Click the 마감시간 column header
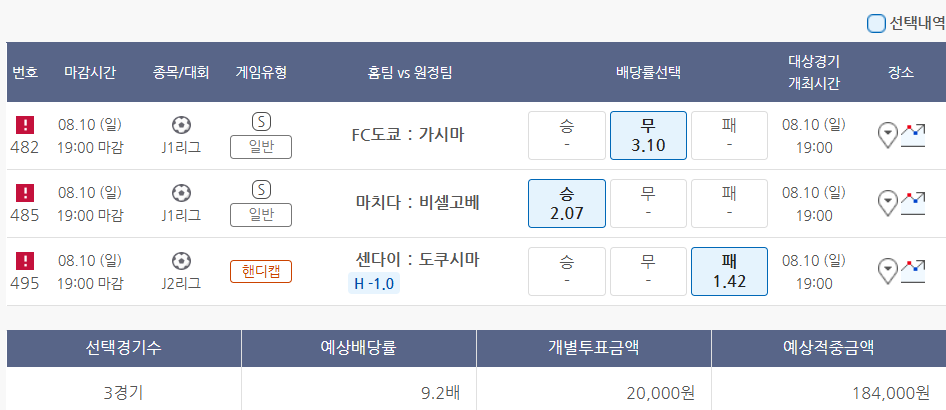This screenshot has width=946, height=410. pos(90,72)
